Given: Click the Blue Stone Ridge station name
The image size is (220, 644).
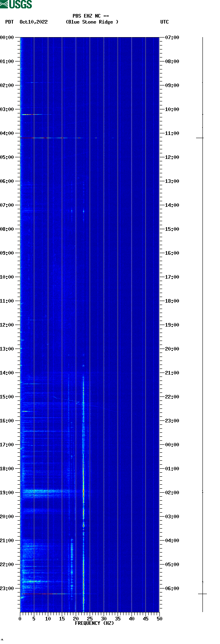Looking at the screenshot, I should (x=92, y=22).
